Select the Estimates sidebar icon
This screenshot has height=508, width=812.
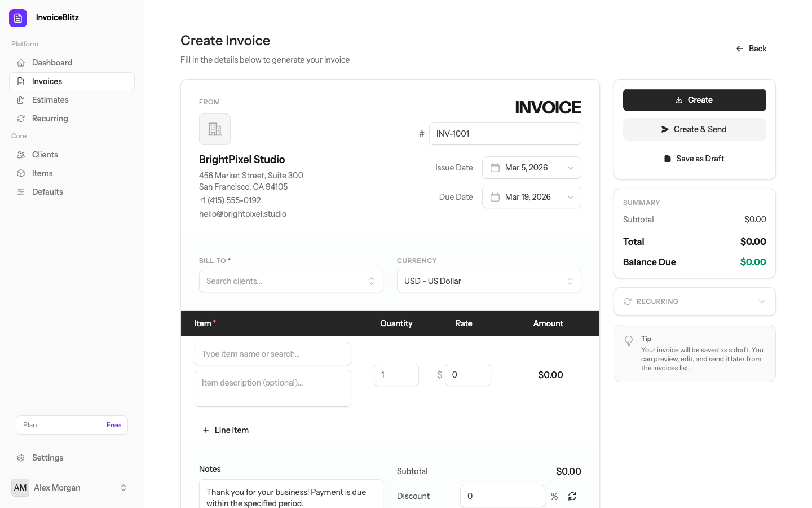pyautogui.click(x=21, y=99)
